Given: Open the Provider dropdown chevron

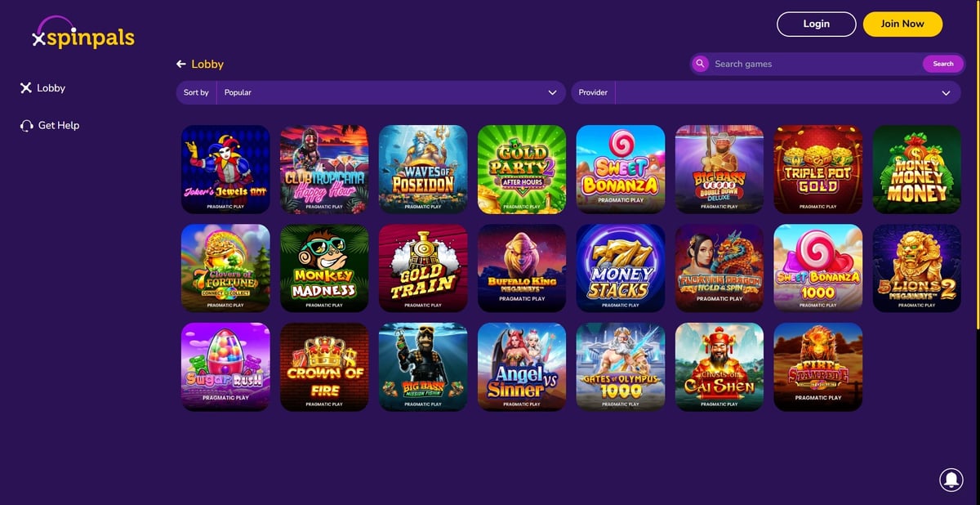Looking at the screenshot, I should (x=946, y=93).
